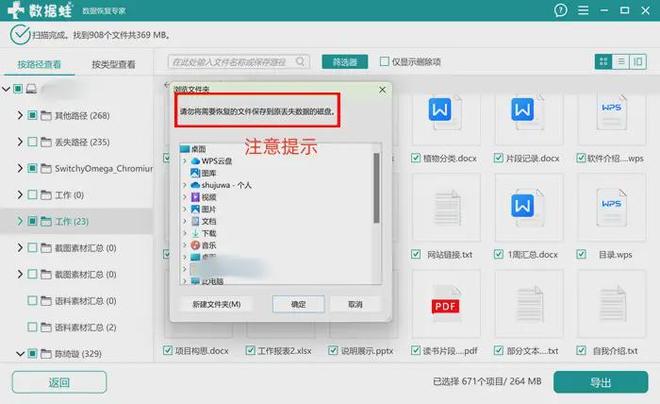The width and height of the screenshot is (660, 404).
Task: Select the WPS云盘 cloud folder
Action: [216, 160]
